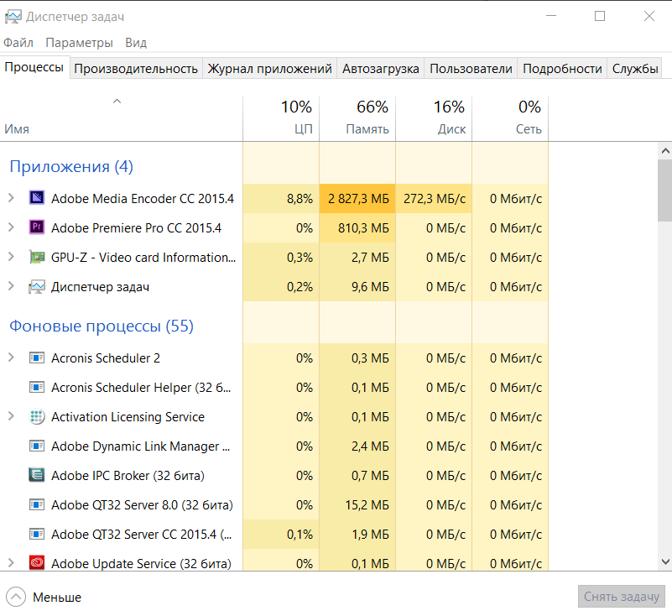Click the GPU-Z video card icon
Viewport: 672px width, 616px height.
click(x=37, y=257)
